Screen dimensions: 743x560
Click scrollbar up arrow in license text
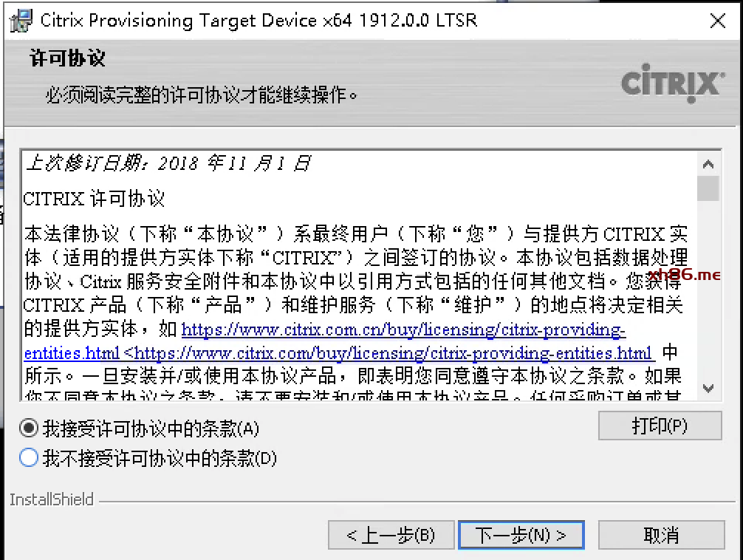click(708, 164)
